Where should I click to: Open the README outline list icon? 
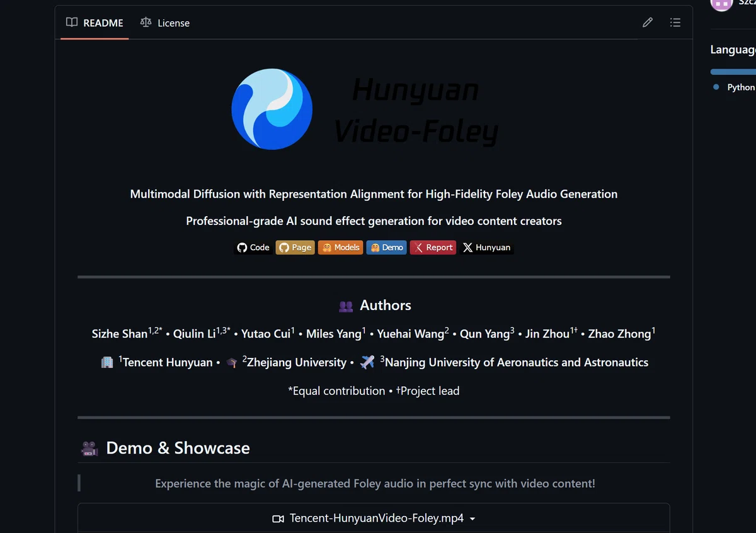(x=675, y=23)
